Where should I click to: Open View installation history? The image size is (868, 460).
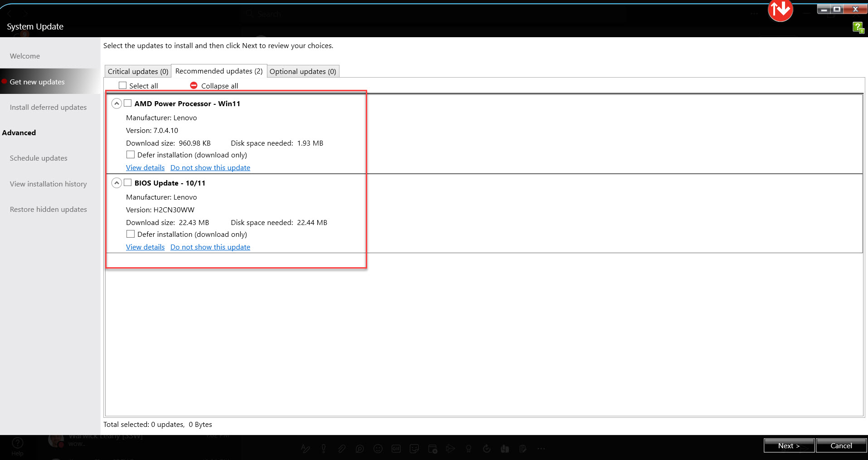48,184
